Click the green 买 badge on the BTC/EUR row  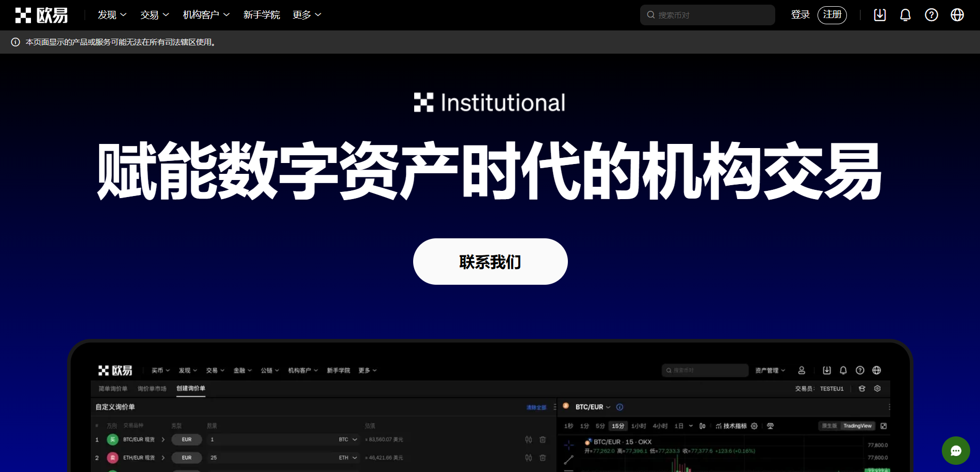[112, 440]
